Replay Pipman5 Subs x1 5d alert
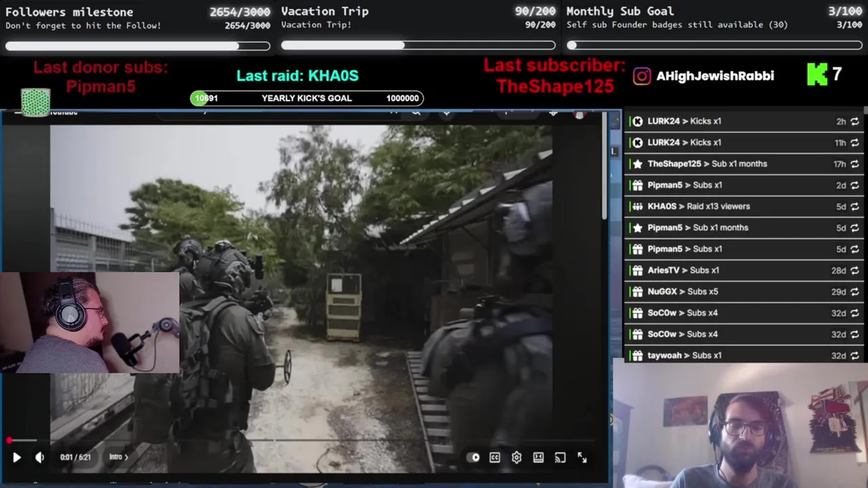The width and height of the screenshot is (868, 488). coord(854,249)
